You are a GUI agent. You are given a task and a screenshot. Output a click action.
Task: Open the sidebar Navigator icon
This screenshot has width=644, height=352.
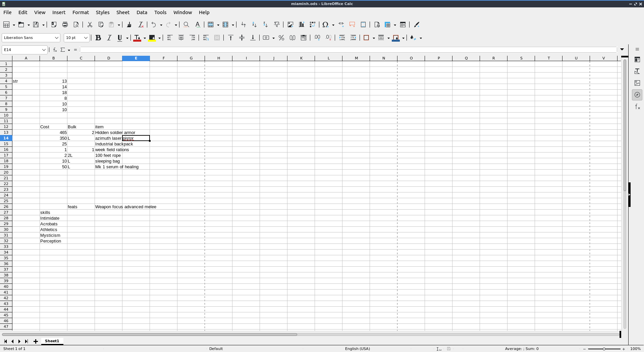tap(637, 95)
